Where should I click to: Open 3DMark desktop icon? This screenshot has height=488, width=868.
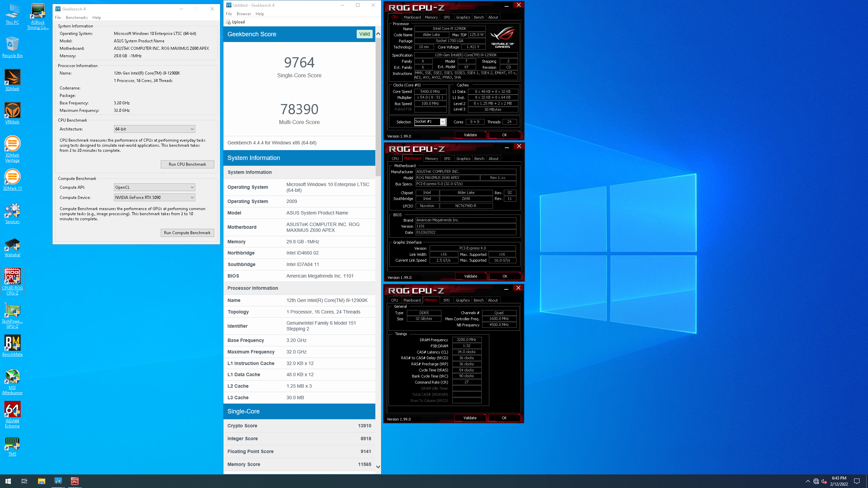coord(12,80)
